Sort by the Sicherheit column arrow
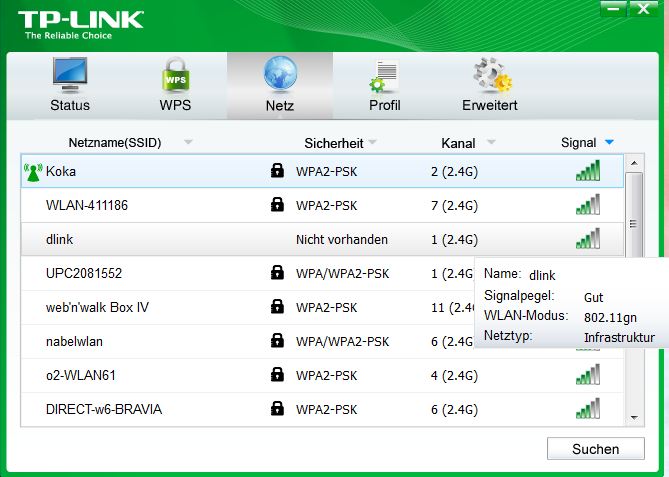Viewport: 669px width, 477px height. [x=372, y=142]
